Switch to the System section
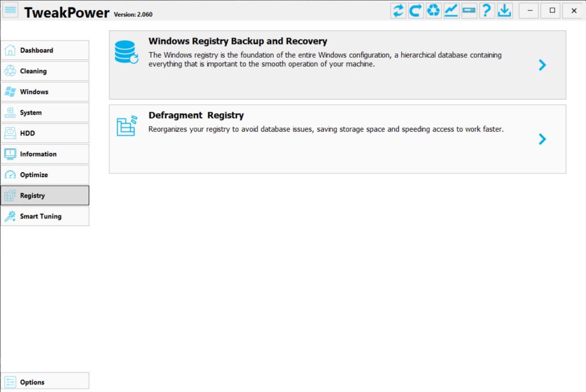 (45, 113)
